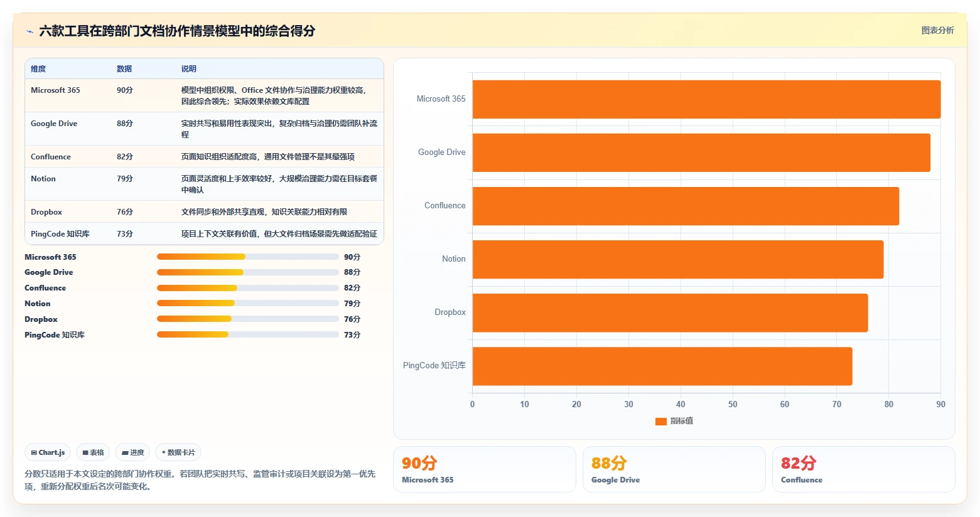The height and width of the screenshot is (517, 980).
Task: Click the description starting with 模型中组织权限
Action: 274,96
